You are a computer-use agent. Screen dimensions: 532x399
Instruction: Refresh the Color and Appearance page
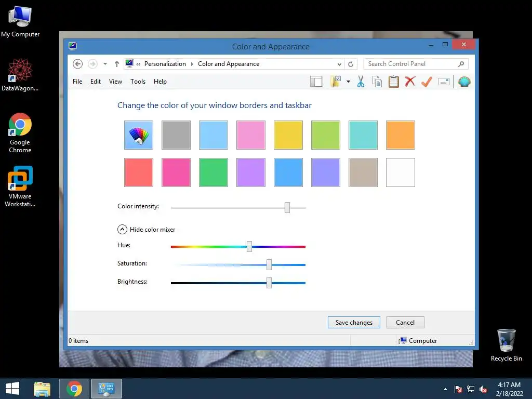(x=351, y=64)
